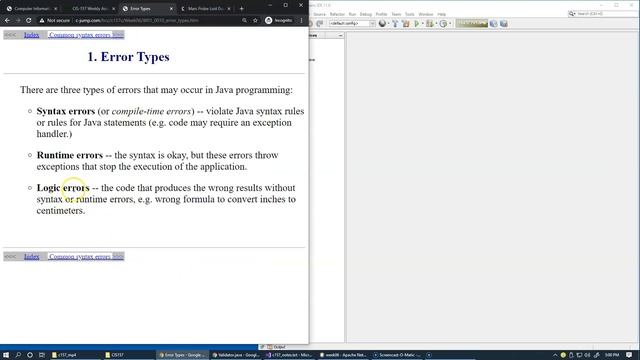Click Clean and Build Project in NetBeans
640x360 pixels.
click(x=406, y=24)
